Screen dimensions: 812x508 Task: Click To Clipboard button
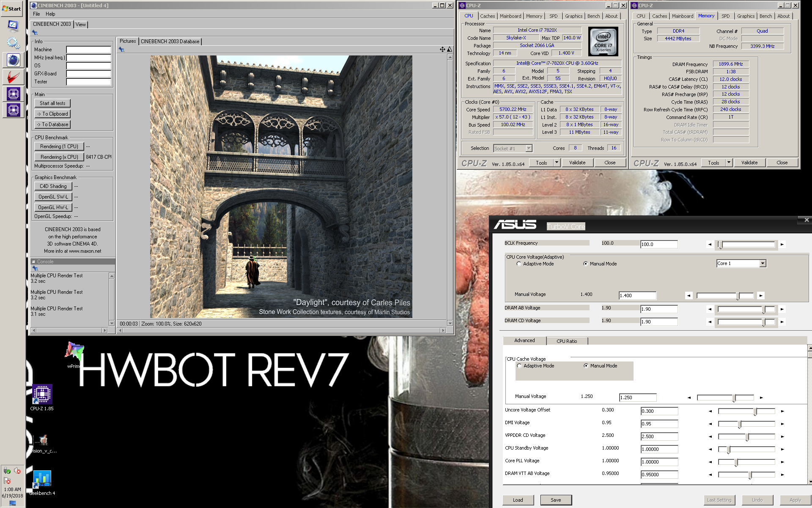click(x=52, y=114)
